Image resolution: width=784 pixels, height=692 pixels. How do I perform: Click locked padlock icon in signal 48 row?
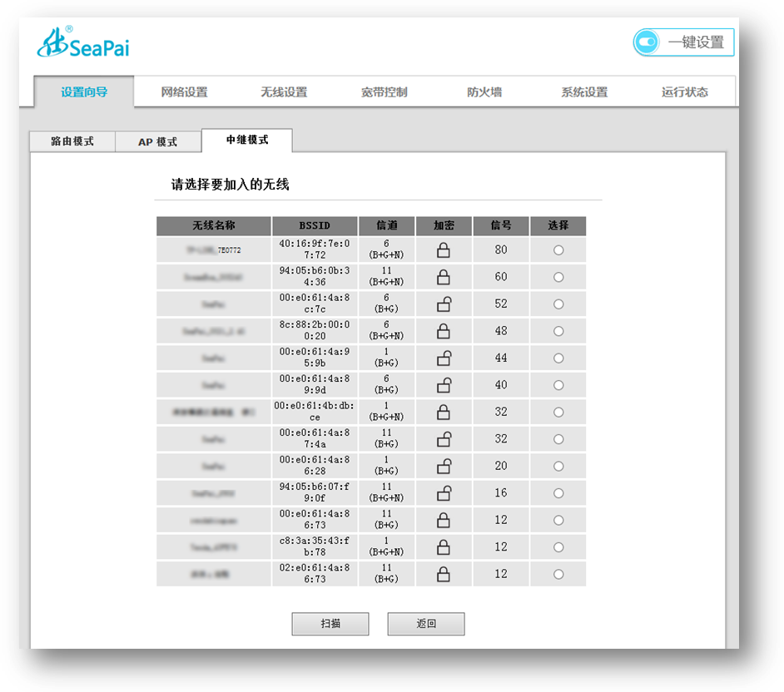444,331
